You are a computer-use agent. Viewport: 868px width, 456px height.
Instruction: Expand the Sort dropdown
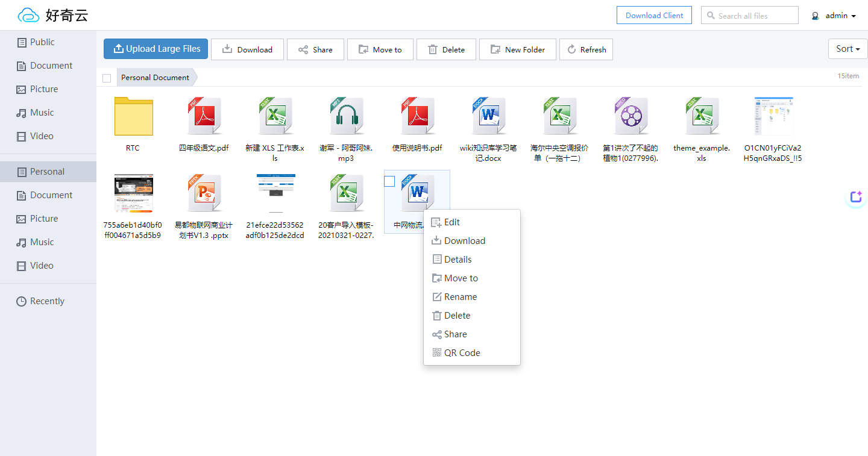848,49
